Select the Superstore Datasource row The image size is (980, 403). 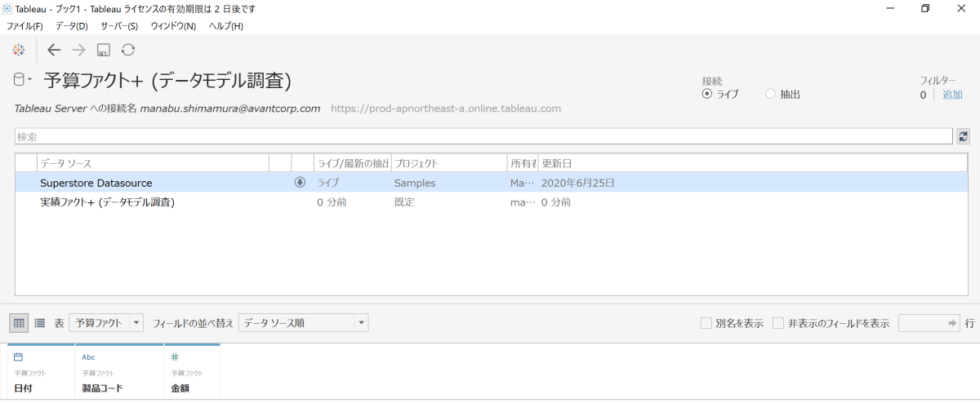[x=490, y=183]
